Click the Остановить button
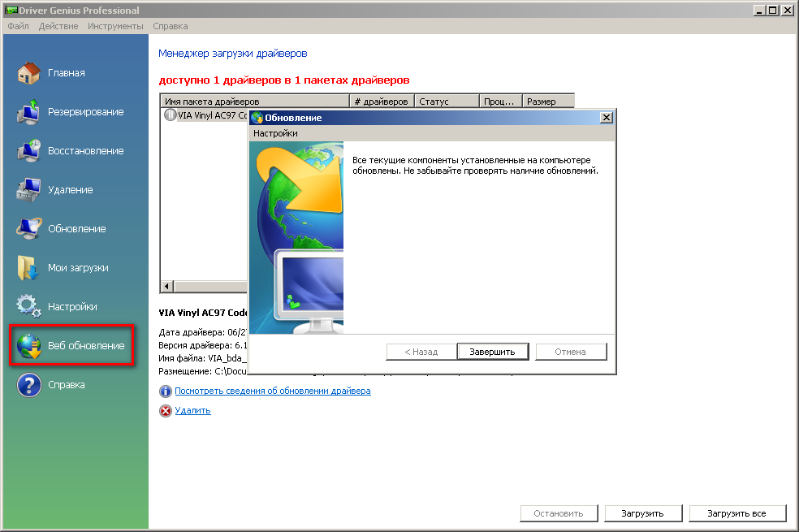Image resolution: width=799 pixels, height=532 pixels. (x=559, y=513)
